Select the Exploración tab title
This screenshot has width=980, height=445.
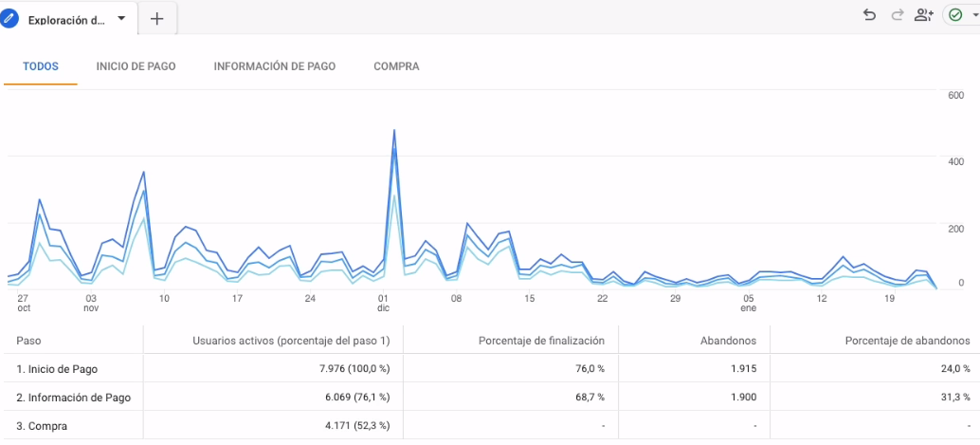[67, 19]
